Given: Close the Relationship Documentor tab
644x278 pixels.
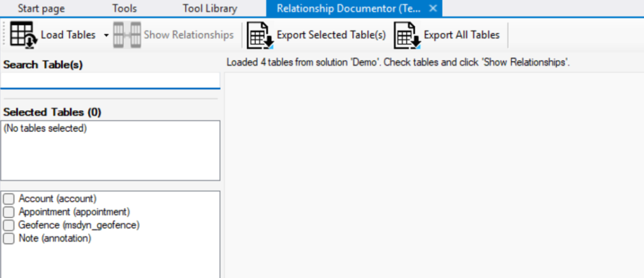Looking at the screenshot, I should pyautogui.click(x=433, y=8).
